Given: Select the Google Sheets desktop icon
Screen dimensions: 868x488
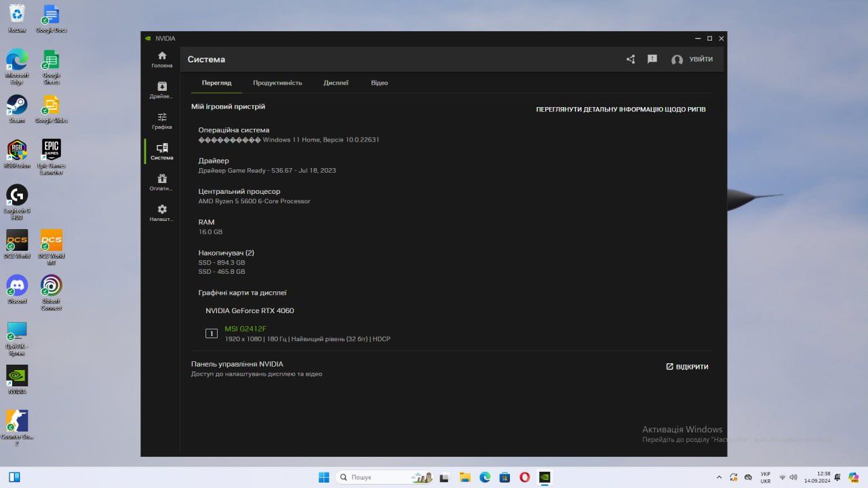Looking at the screenshot, I should 52,66.
